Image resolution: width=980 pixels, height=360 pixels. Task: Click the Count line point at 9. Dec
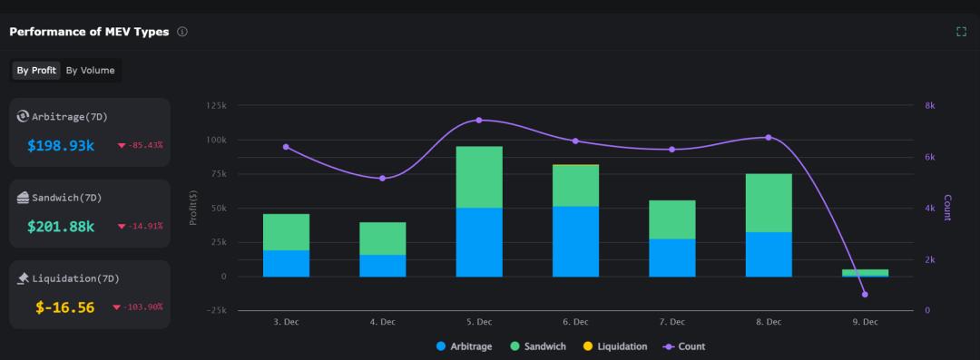[865, 295]
